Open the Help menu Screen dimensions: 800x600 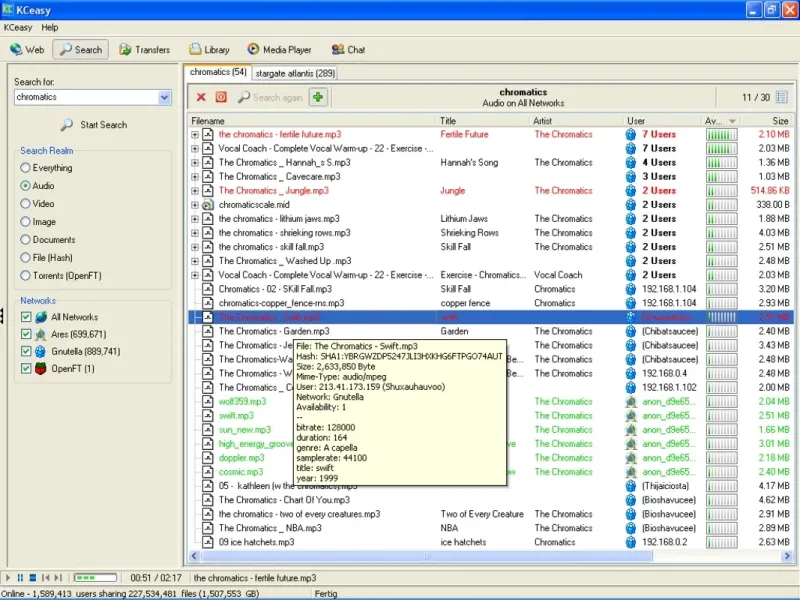coord(49,27)
